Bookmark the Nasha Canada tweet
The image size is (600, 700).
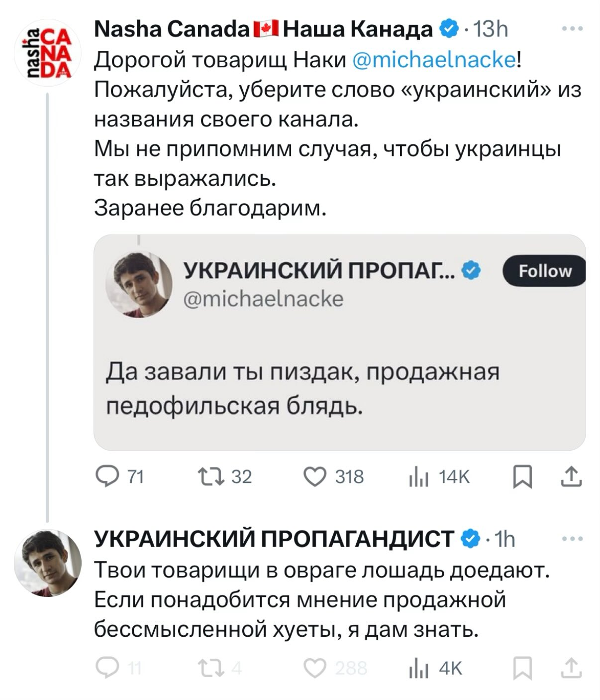click(523, 478)
